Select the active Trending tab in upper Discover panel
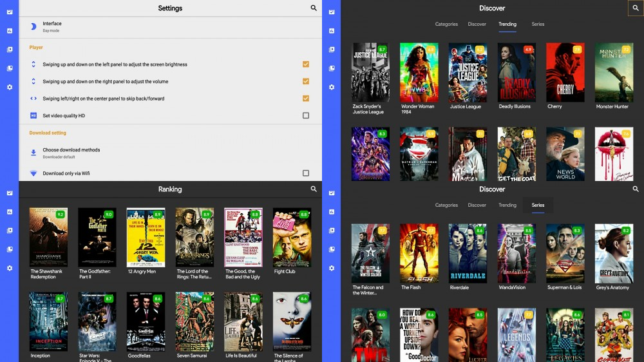The width and height of the screenshot is (644, 362). (507, 24)
